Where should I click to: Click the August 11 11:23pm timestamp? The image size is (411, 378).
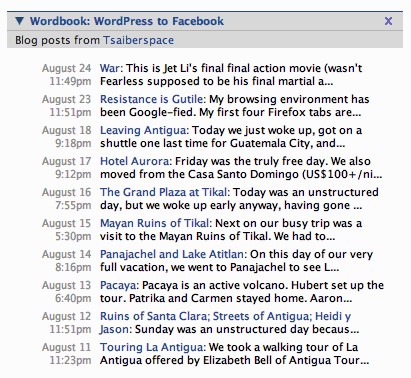pos(67,354)
